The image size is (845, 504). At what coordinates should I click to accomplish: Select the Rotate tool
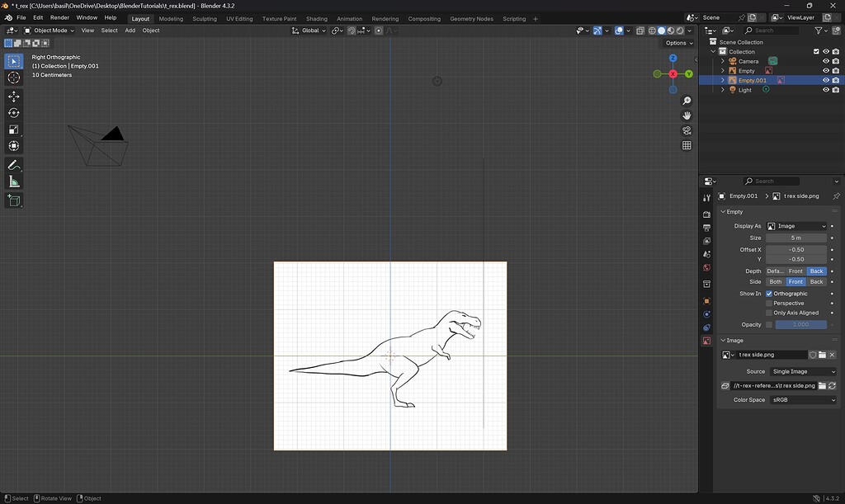13,113
